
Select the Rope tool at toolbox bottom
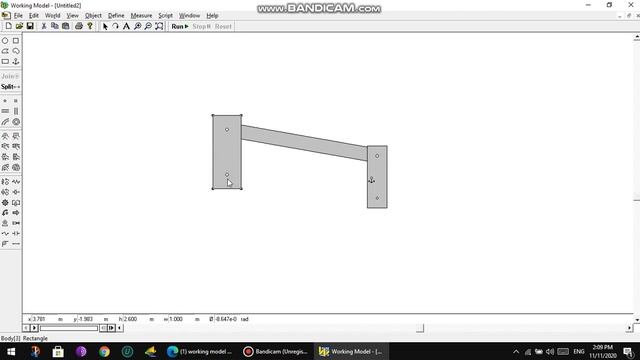[x=16, y=244]
